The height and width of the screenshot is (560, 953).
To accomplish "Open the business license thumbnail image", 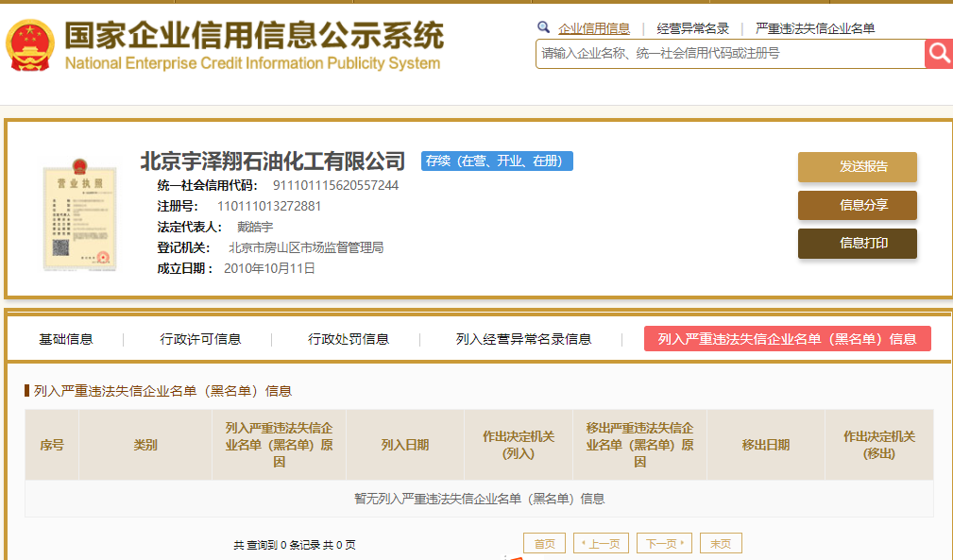I will tap(79, 213).
